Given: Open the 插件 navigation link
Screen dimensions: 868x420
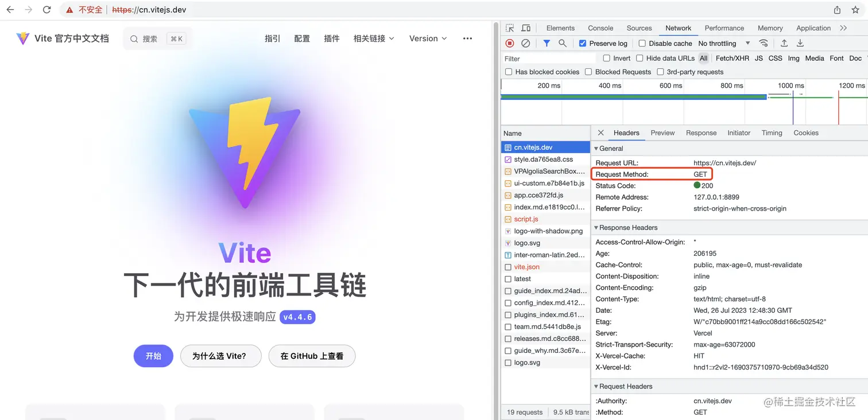Looking at the screenshot, I should (332, 38).
